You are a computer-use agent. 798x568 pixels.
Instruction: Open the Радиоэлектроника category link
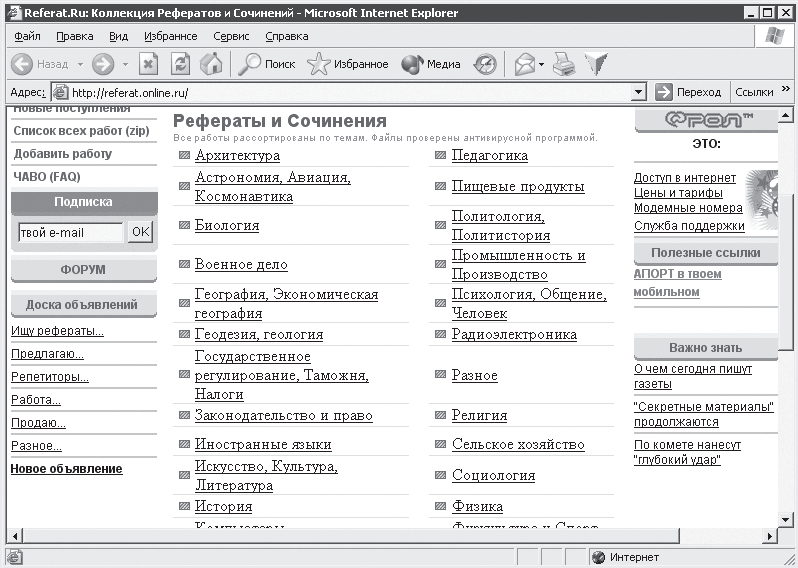514,334
